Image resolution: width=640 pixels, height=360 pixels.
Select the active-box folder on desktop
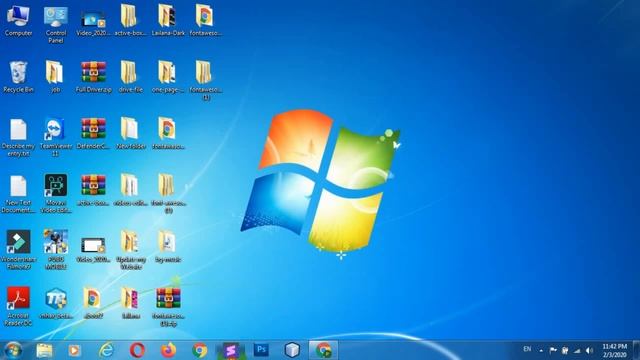click(x=130, y=21)
